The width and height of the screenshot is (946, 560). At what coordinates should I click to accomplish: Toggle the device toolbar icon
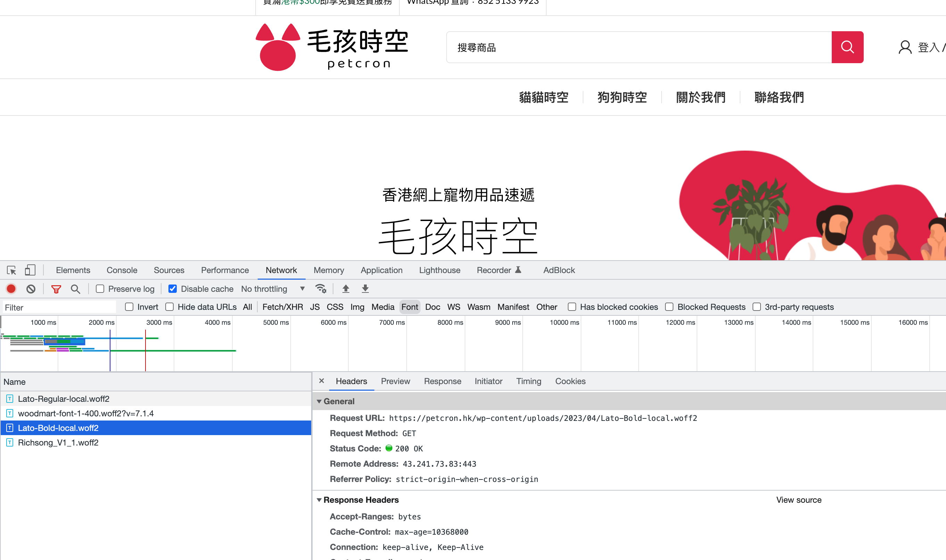30,270
